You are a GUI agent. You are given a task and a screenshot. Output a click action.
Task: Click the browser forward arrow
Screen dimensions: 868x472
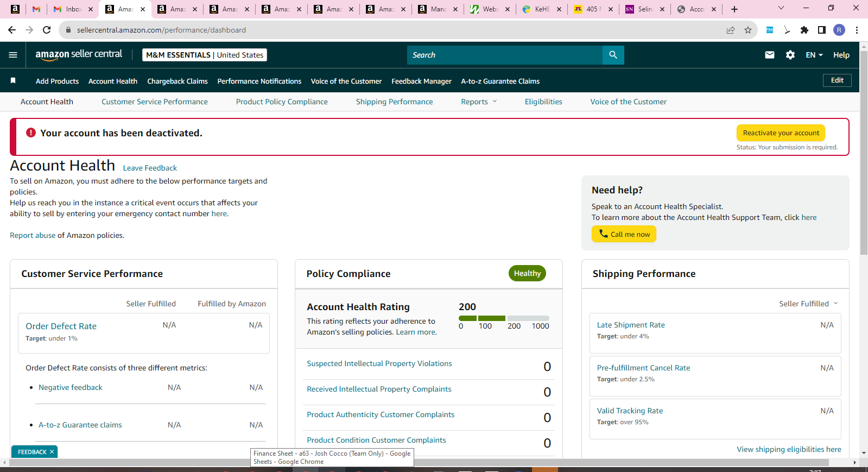29,30
